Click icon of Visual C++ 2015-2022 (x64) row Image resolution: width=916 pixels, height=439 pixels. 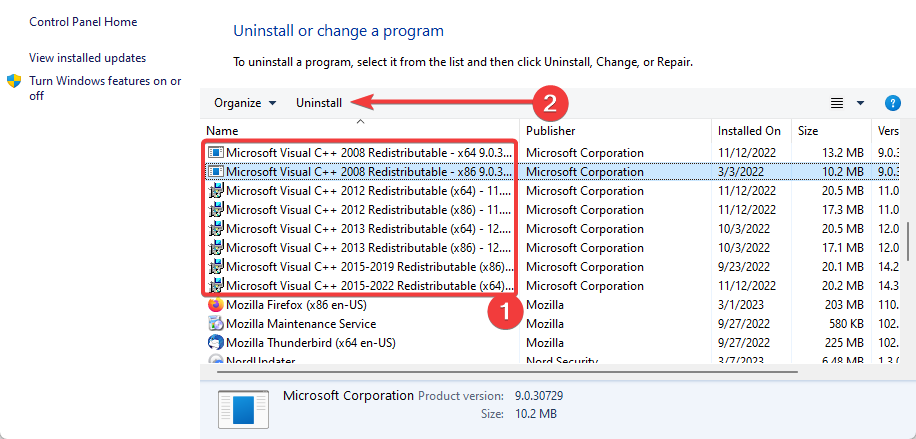[x=216, y=286]
